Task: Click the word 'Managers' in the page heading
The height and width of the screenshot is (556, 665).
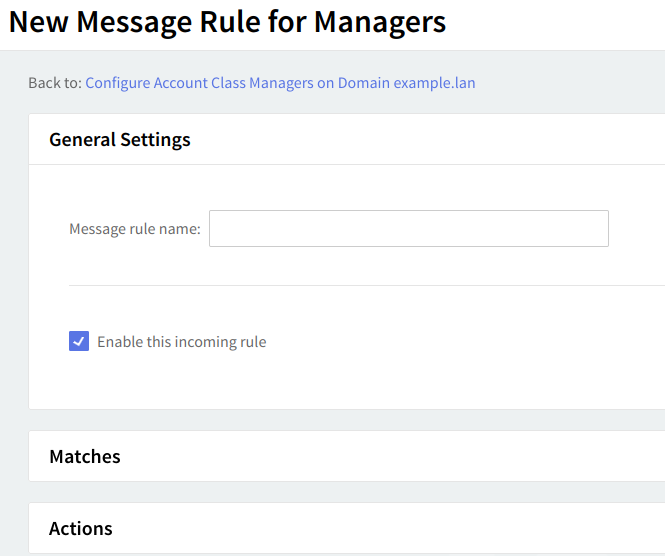Action: point(380,22)
